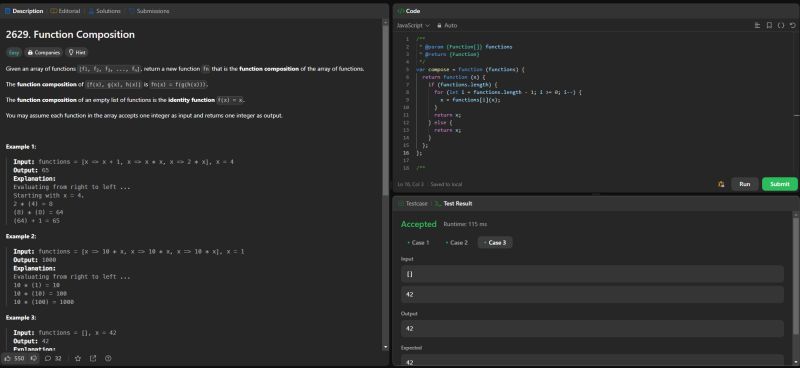
Task: Click the share link icon
Action: (93, 358)
